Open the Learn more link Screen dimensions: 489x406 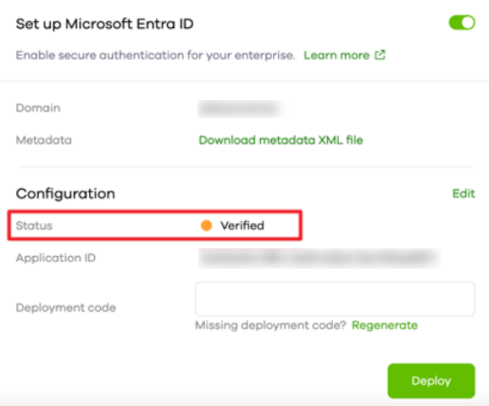tap(336, 55)
